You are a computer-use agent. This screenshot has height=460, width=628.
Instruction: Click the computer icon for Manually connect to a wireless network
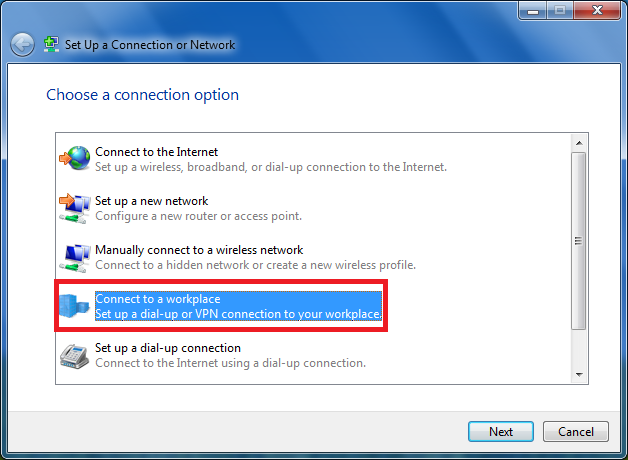(x=75, y=257)
